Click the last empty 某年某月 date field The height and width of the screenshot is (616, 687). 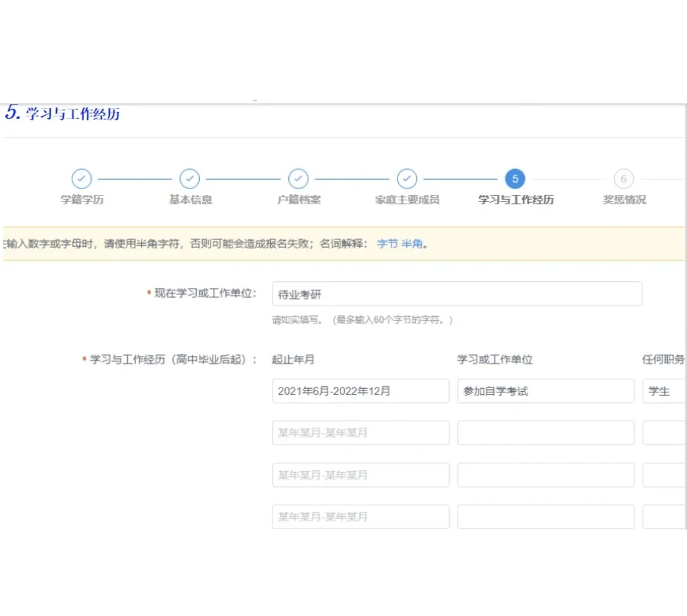tap(361, 517)
